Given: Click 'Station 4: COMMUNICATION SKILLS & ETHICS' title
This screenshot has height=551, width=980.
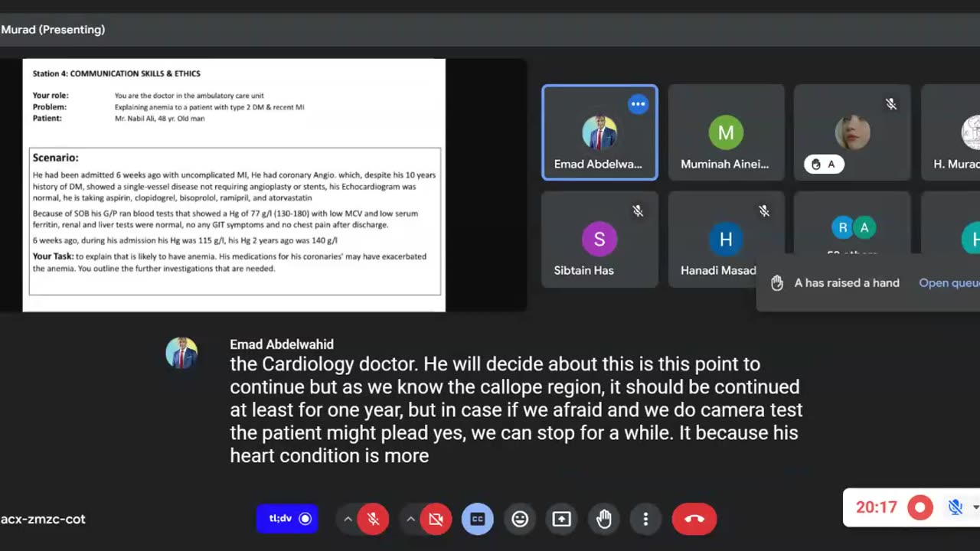Looking at the screenshot, I should pos(116,73).
